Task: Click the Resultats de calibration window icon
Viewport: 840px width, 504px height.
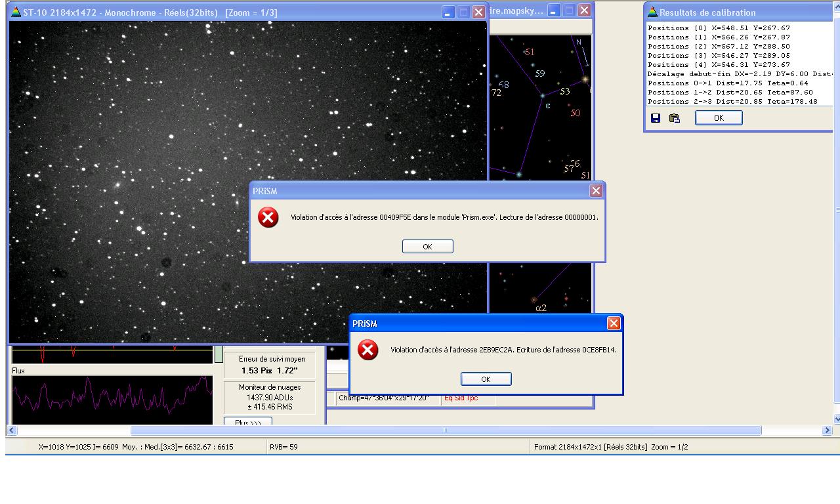Action: click(x=652, y=12)
